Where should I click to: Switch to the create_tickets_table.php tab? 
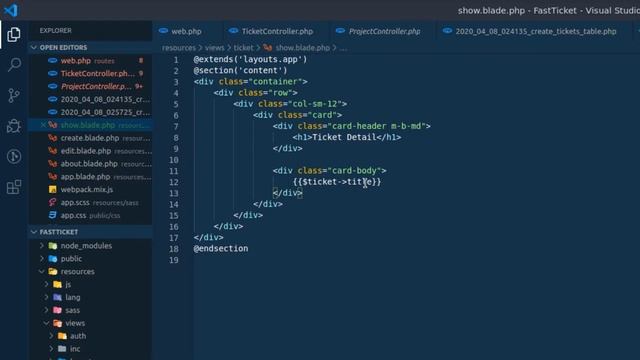tap(536, 31)
